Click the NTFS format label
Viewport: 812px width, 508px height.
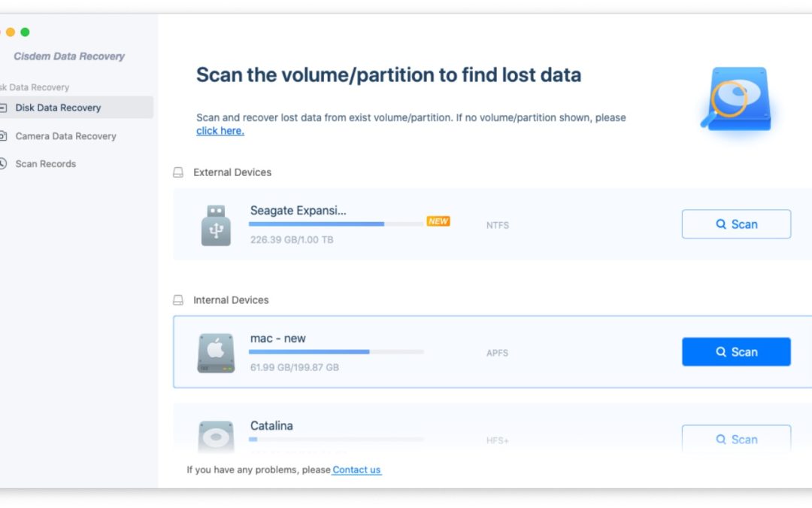[497, 224]
